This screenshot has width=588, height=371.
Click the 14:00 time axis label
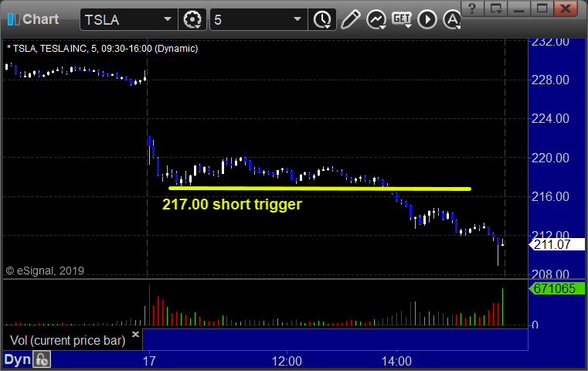tap(396, 361)
